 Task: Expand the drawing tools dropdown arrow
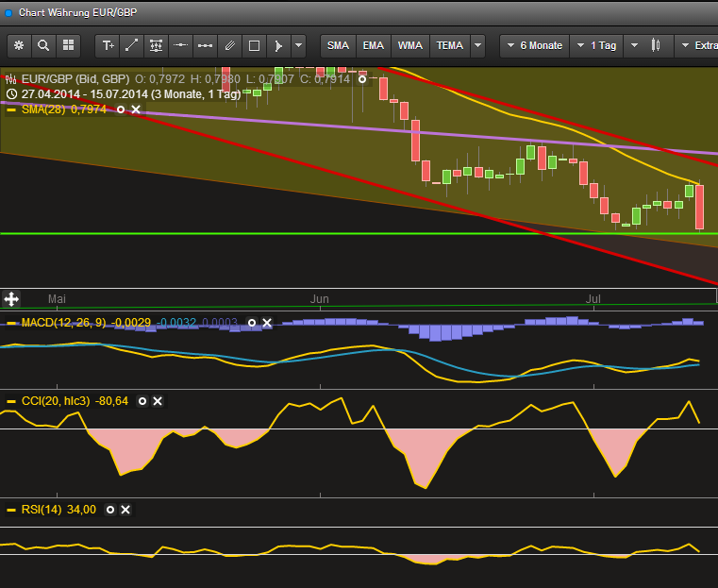coord(299,45)
